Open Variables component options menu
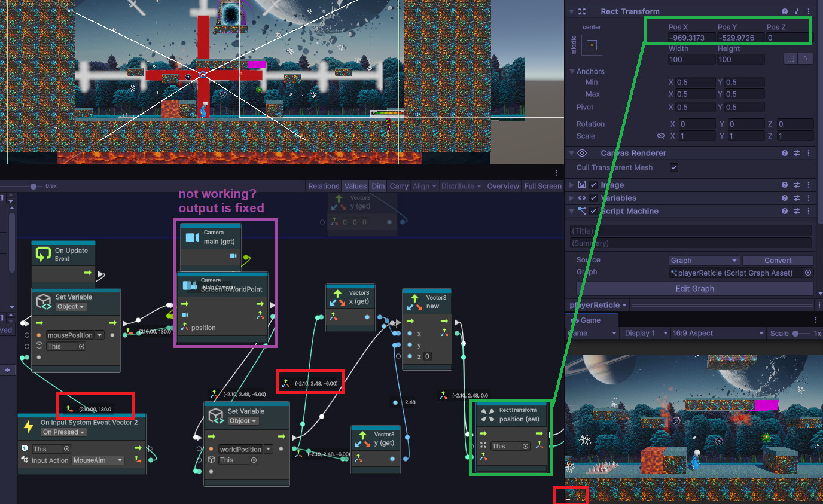 pyautogui.click(x=809, y=198)
